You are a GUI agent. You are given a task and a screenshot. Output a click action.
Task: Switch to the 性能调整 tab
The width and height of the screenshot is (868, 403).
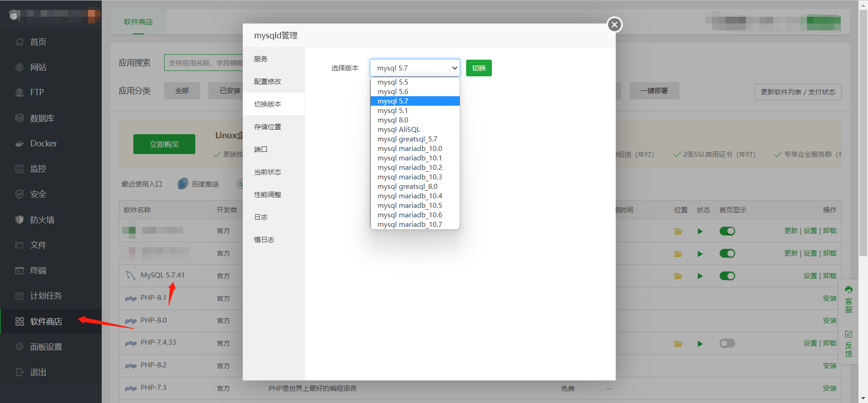click(x=268, y=195)
